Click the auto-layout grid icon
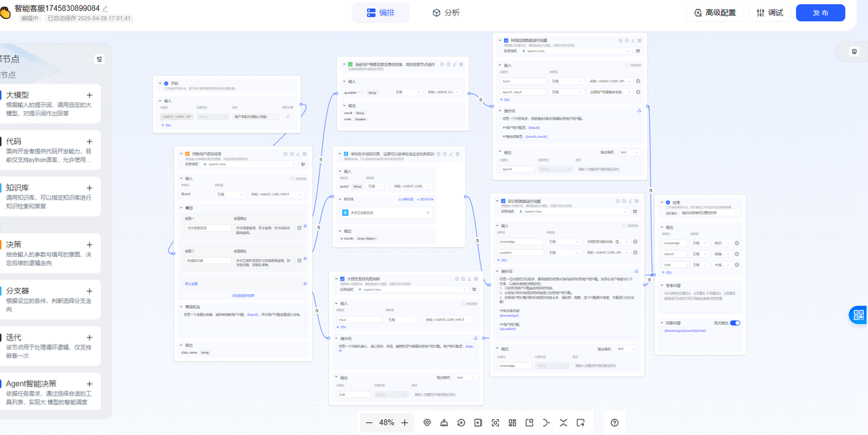Screen dimensions: 868x435 512,422
